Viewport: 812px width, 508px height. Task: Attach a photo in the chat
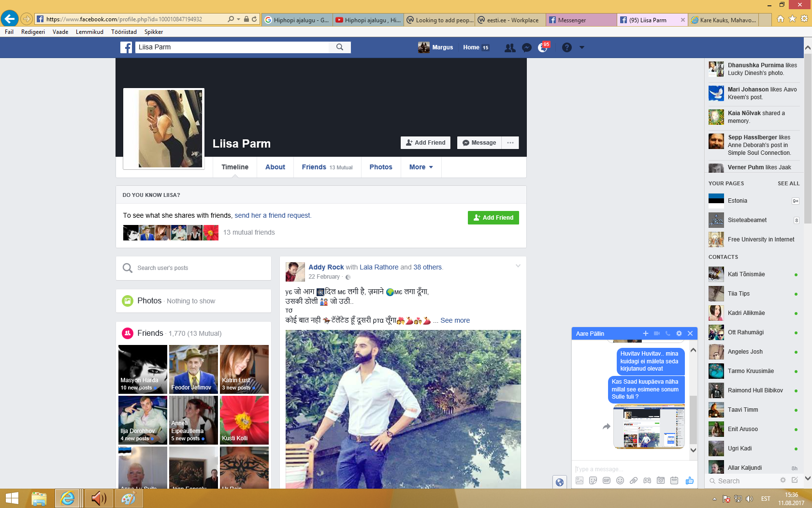click(x=580, y=480)
